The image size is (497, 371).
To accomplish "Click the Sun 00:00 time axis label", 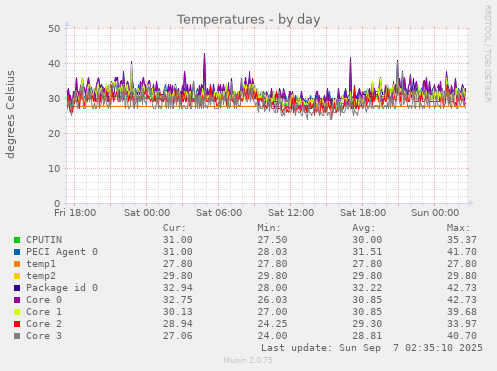I will (435, 213).
